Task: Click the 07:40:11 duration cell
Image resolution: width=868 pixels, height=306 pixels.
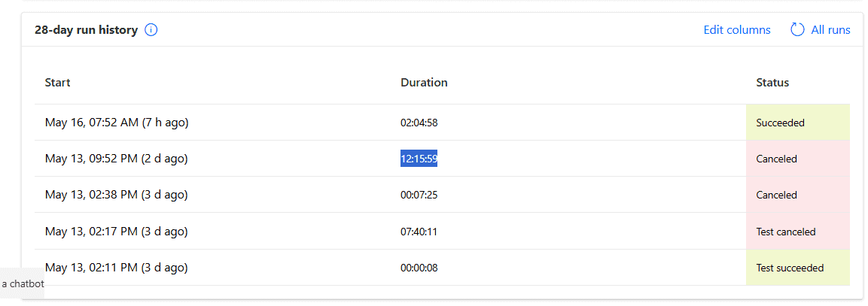Action: coord(419,232)
